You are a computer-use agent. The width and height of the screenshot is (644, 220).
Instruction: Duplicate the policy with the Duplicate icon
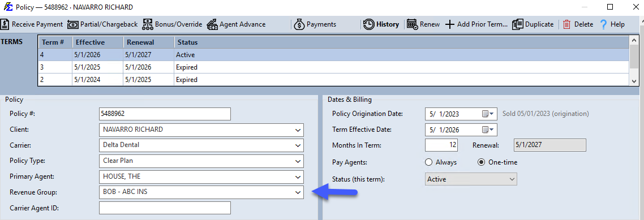pos(517,24)
